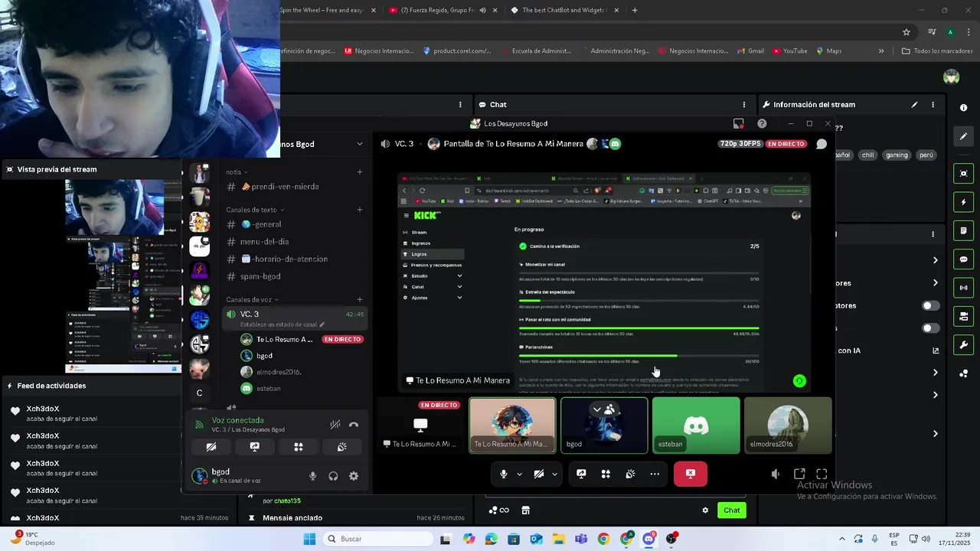
Task: Collapse Canales de voz category
Action: click(252, 299)
